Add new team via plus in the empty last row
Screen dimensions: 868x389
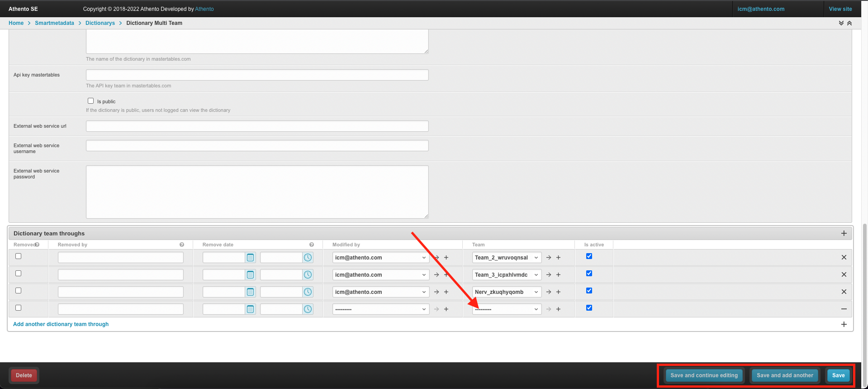click(559, 309)
